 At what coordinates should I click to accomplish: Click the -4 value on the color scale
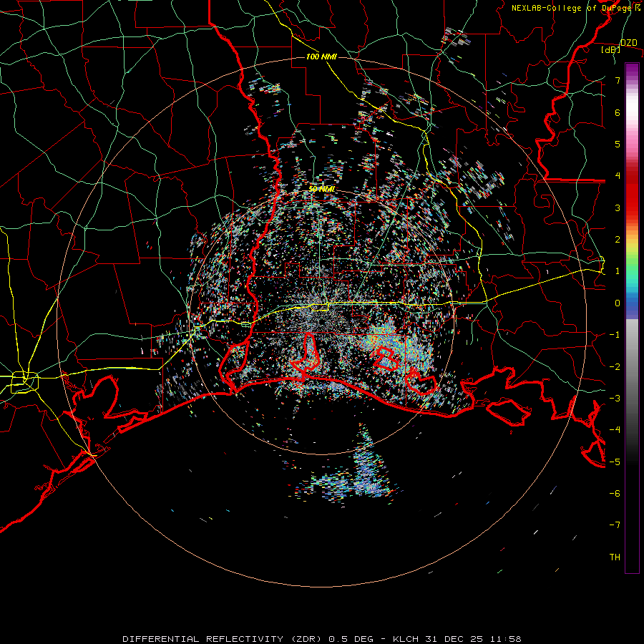click(x=615, y=430)
